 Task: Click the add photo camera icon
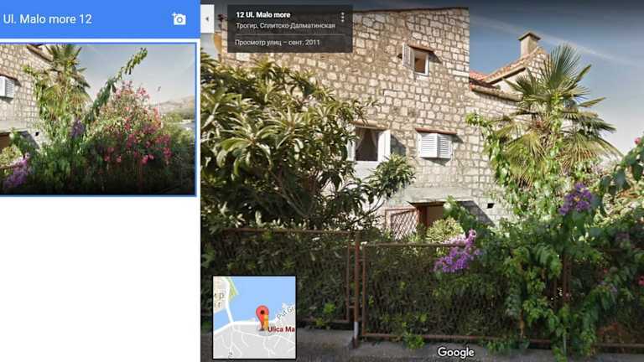179,19
